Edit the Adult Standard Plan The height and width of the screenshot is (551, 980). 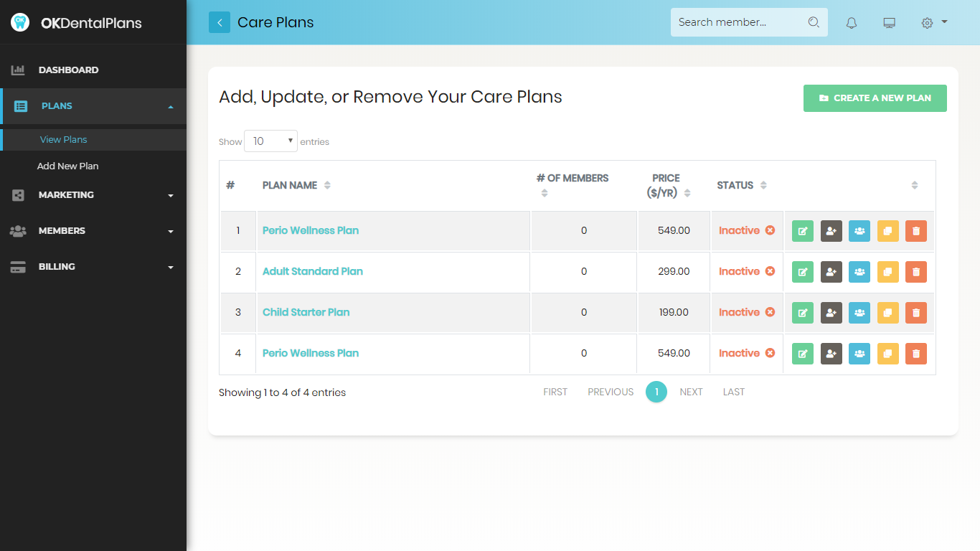click(803, 272)
